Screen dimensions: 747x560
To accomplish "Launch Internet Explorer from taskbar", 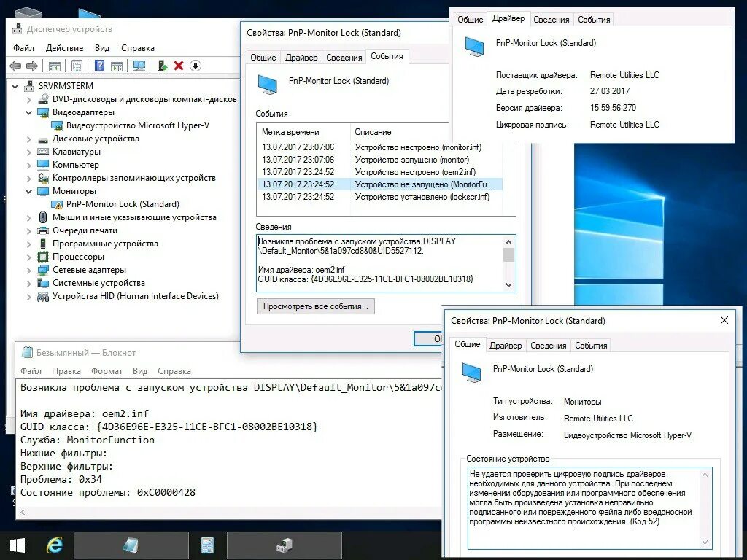I will point(54,545).
